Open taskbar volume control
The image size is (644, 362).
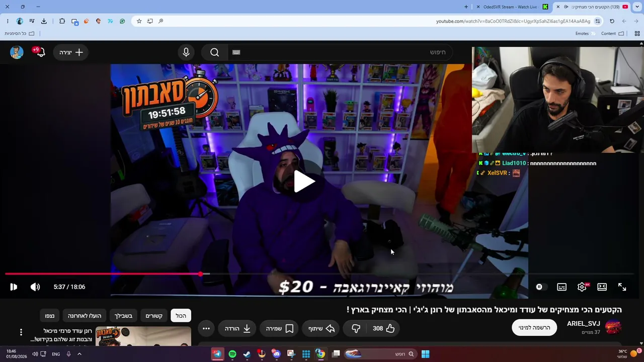[x=35, y=354]
